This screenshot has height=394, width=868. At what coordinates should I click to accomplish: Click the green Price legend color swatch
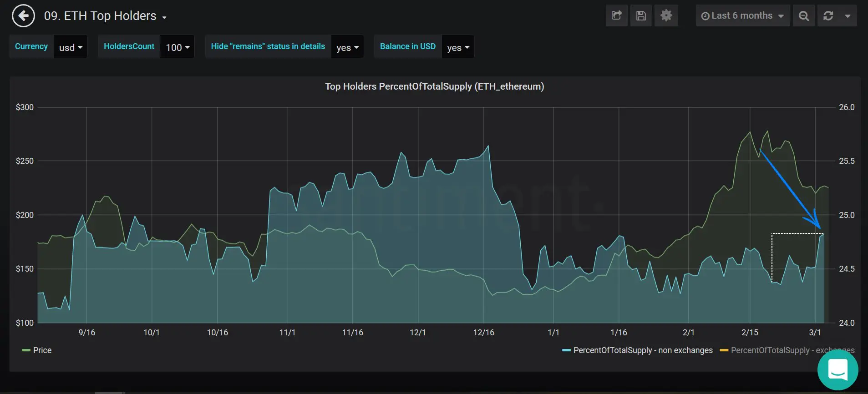[26, 350]
